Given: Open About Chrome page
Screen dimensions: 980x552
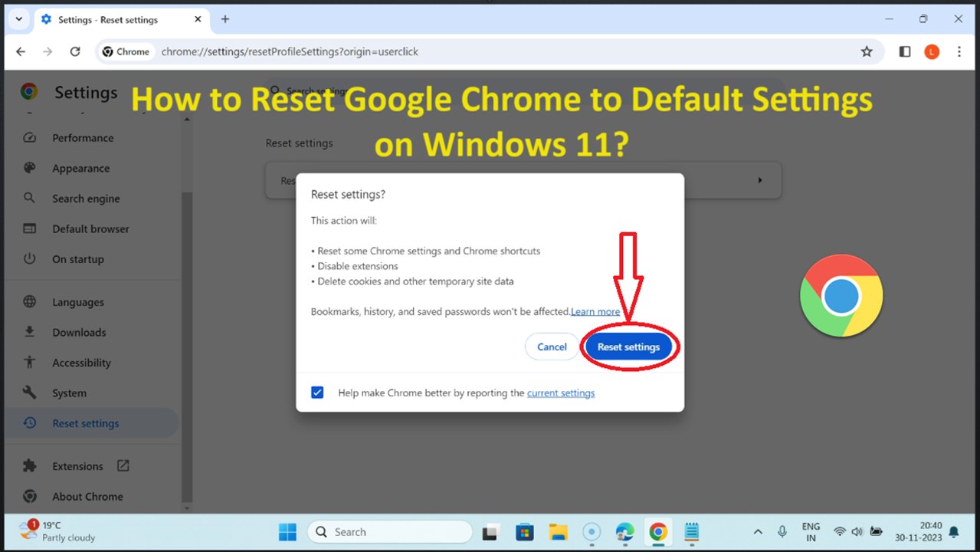Looking at the screenshot, I should tap(87, 496).
